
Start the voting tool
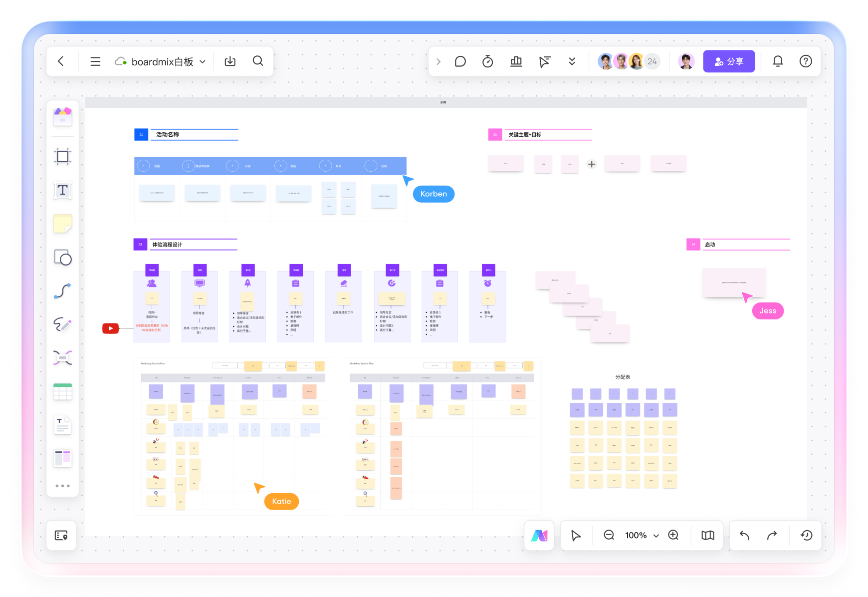[x=516, y=61]
